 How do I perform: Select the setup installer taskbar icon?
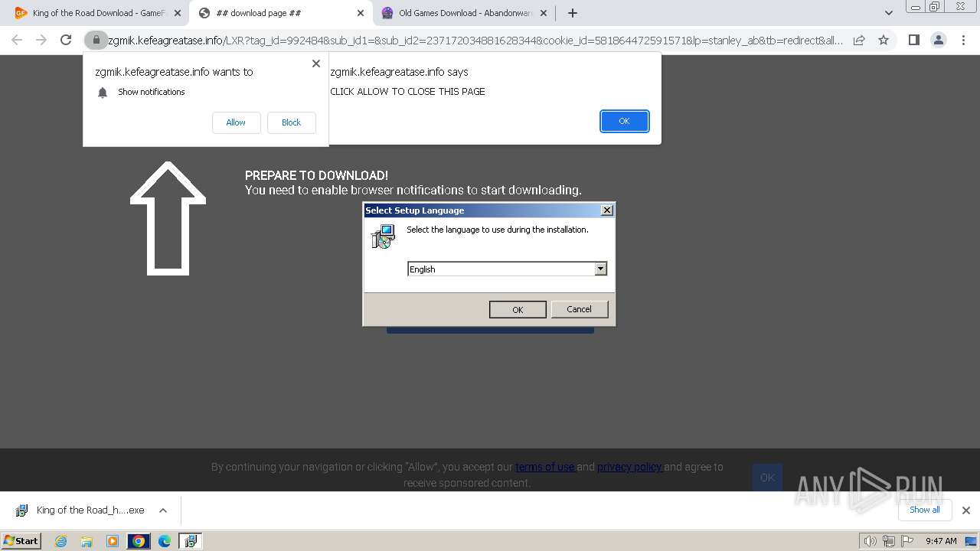tap(191, 541)
